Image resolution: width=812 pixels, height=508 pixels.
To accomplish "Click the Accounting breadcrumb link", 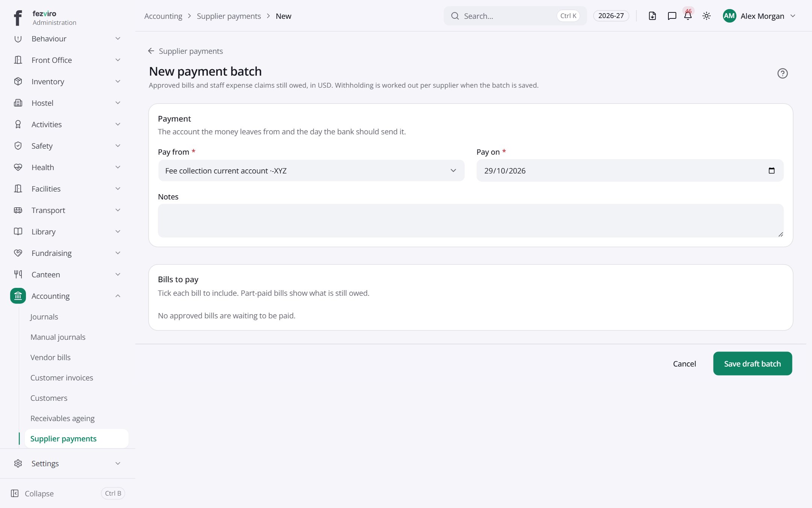I will [x=163, y=16].
